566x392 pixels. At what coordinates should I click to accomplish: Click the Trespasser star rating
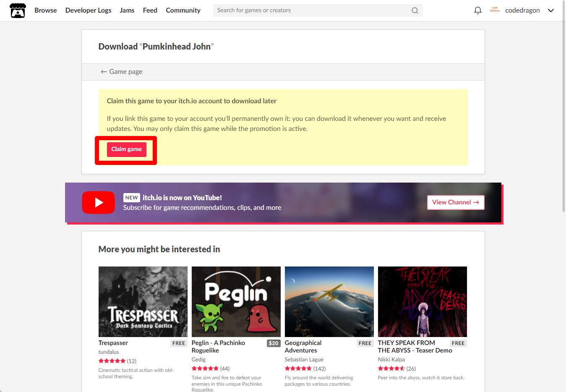click(112, 361)
